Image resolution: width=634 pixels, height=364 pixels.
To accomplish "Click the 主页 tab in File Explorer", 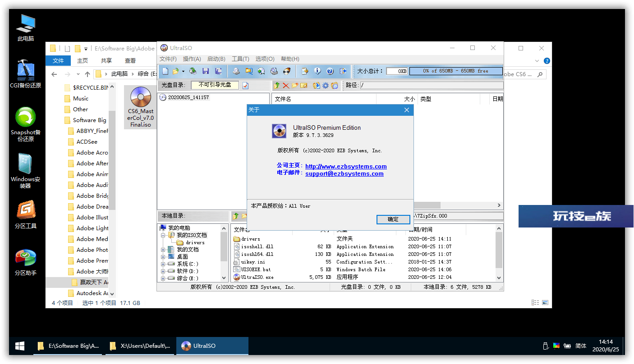I will pyautogui.click(x=83, y=61).
